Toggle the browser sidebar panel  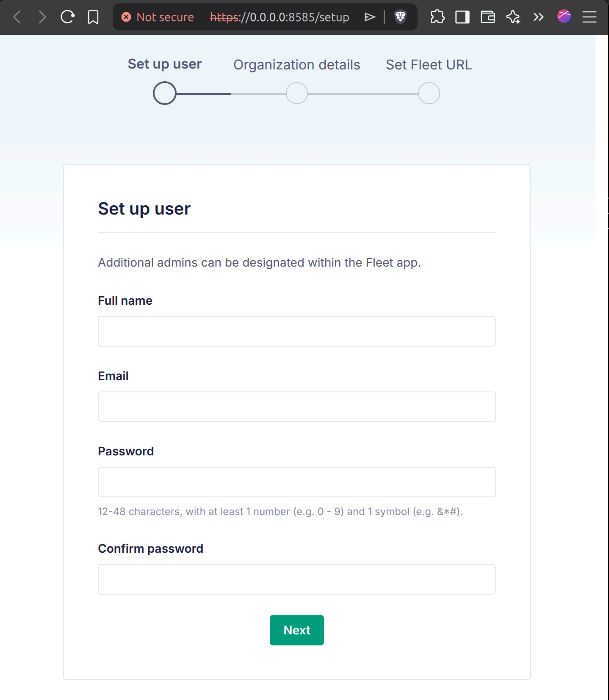462,17
